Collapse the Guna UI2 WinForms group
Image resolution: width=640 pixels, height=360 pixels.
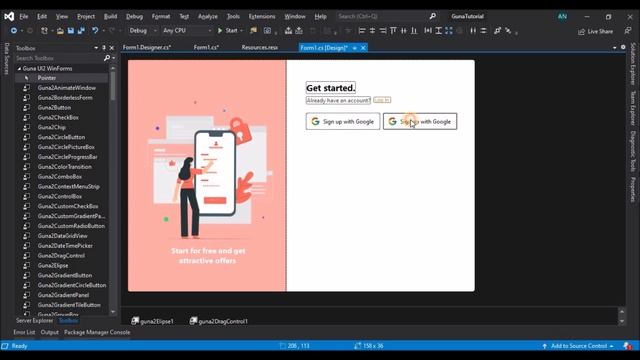(x=19, y=69)
